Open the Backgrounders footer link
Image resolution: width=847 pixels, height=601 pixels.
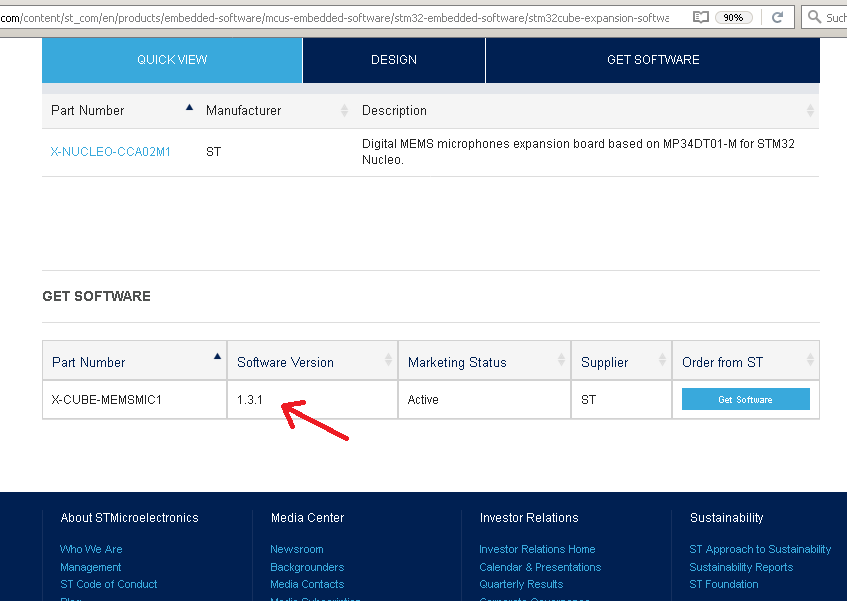point(307,568)
